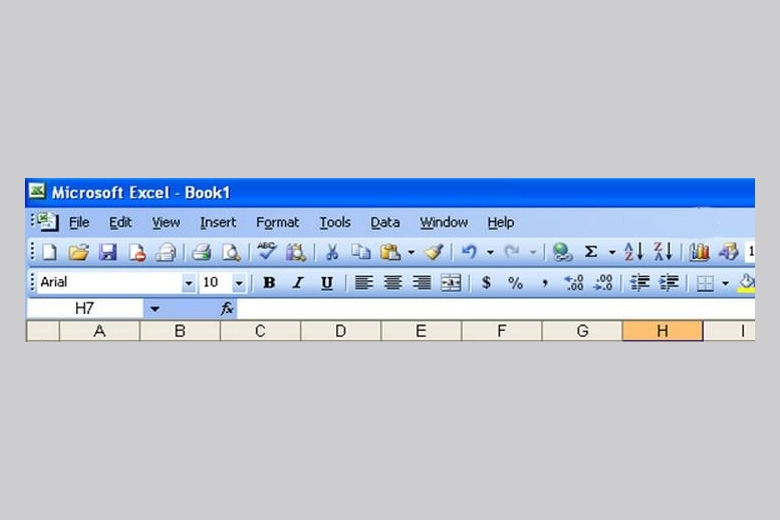Open the Borders style dropdown arrow
This screenshot has width=780, height=520.
coord(725,283)
